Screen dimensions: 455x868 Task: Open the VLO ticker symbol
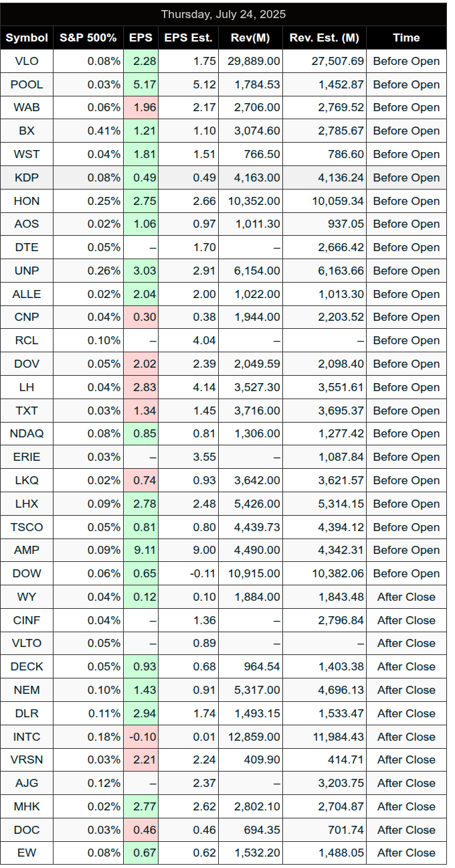pyautogui.click(x=27, y=61)
